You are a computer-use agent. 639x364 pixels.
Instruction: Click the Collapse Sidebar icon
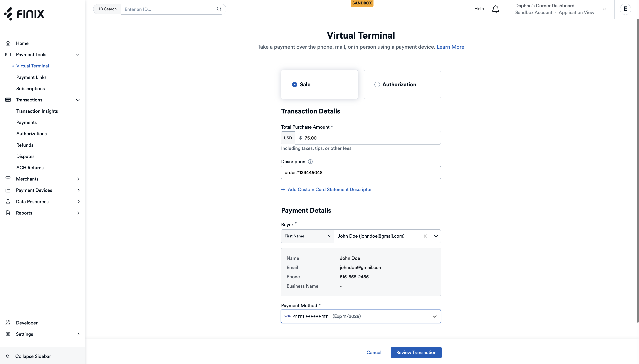8,356
